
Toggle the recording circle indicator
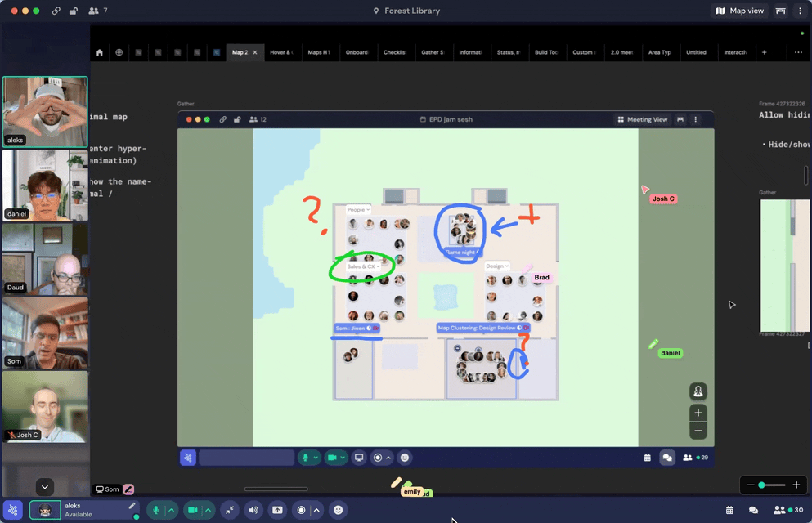click(x=300, y=510)
